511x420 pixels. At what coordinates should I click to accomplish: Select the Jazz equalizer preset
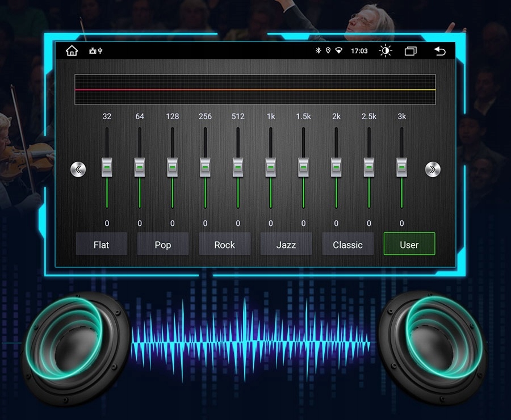[x=286, y=243]
